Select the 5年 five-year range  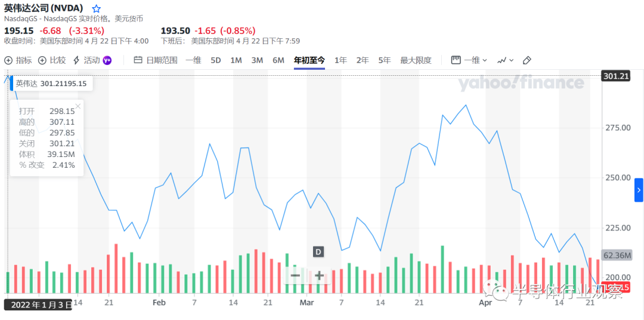(385, 60)
